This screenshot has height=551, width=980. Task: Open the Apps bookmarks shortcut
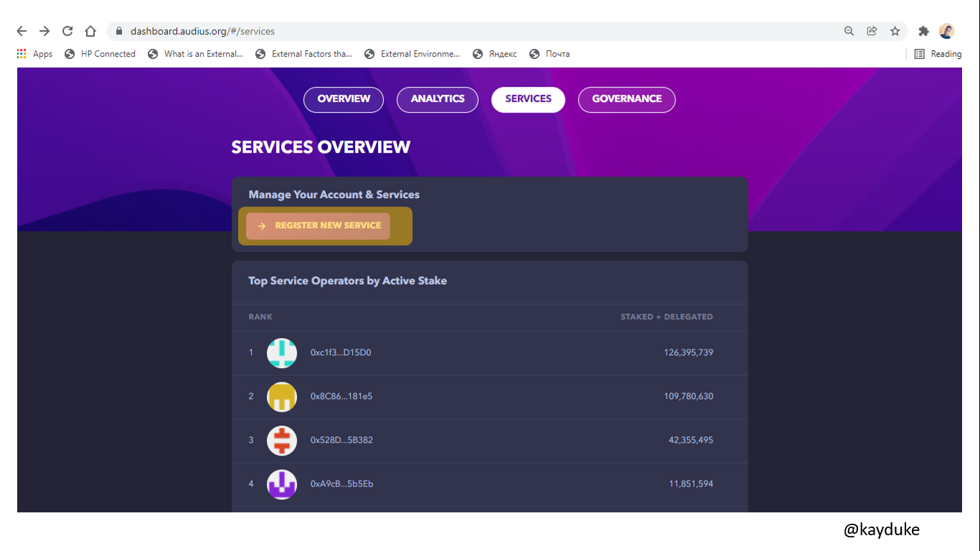point(34,54)
